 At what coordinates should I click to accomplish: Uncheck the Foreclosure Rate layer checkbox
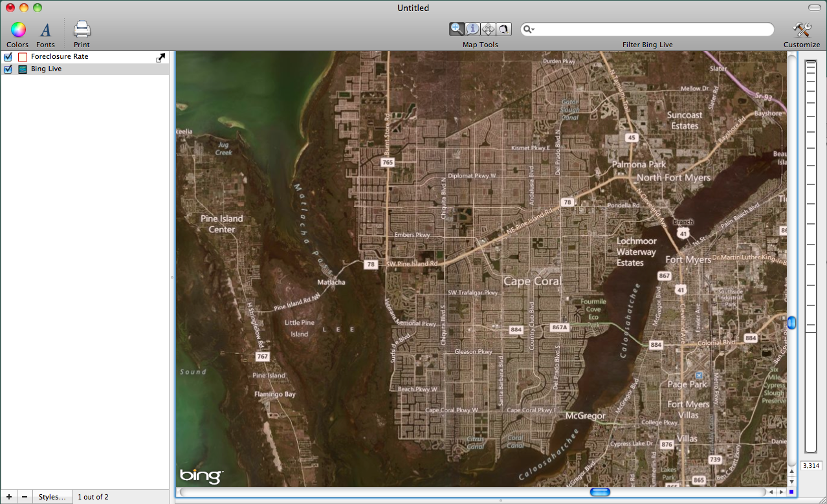[8, 57]
